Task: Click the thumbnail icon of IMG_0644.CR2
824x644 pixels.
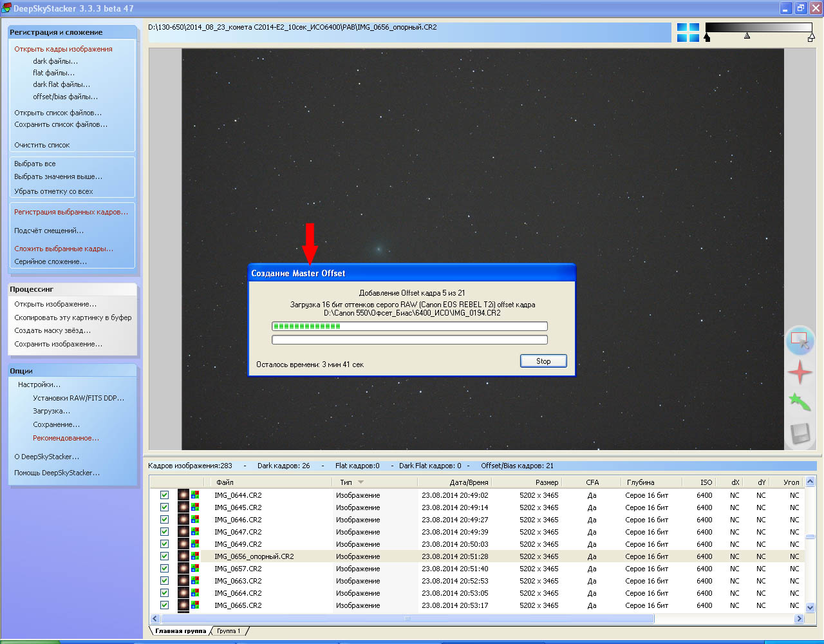Action: [x=183, y=495]
